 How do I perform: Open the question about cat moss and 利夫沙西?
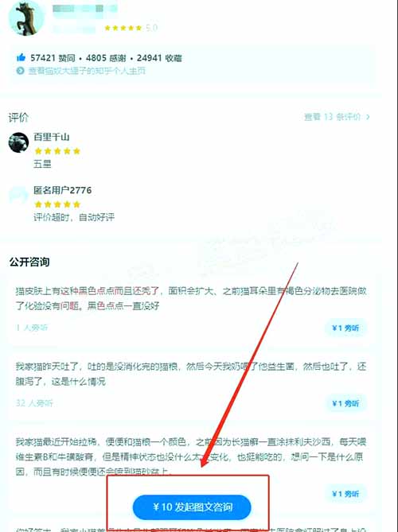(191, 456)
